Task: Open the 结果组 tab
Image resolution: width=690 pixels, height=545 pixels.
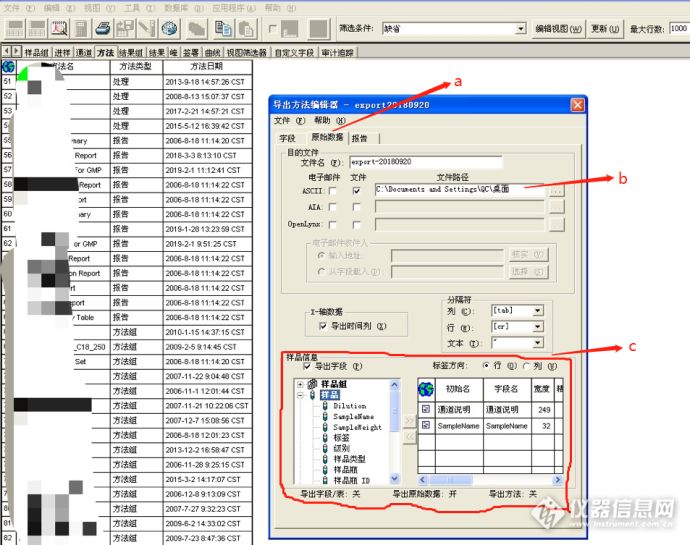Action: [x=131, y=53]
